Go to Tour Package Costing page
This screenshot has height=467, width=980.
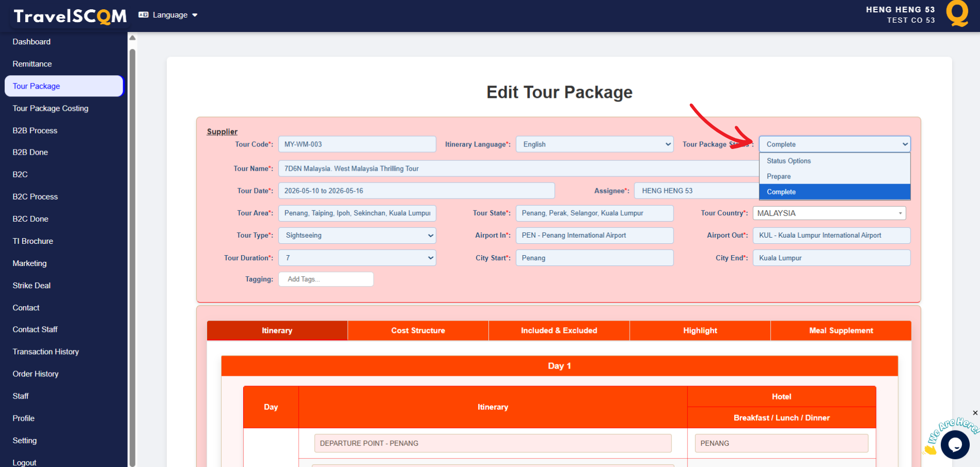(50, 108)
